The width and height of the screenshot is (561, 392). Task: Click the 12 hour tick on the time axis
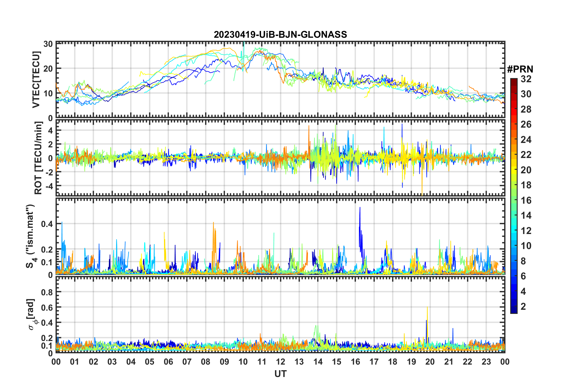(280, 362)
